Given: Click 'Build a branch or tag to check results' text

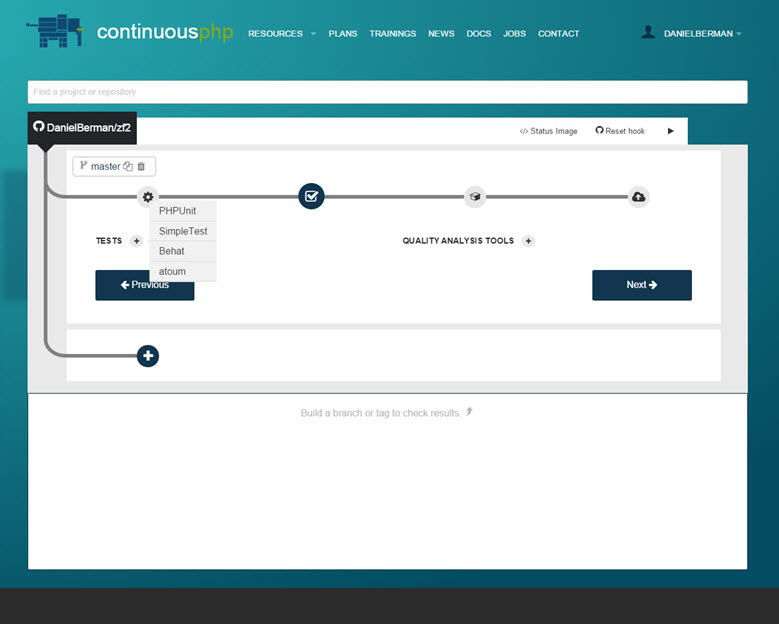Looking at the screenshot, I should pyautogui.click(x=380, y=413).
